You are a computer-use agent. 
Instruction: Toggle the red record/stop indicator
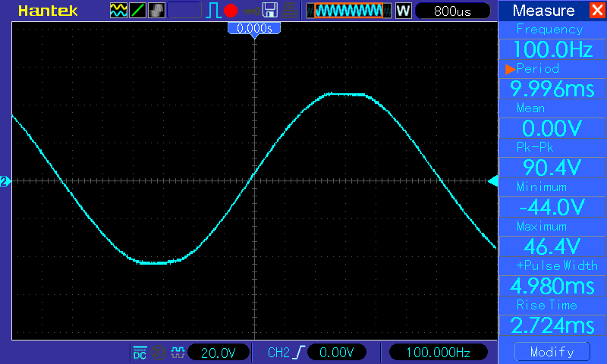point(231,11)
